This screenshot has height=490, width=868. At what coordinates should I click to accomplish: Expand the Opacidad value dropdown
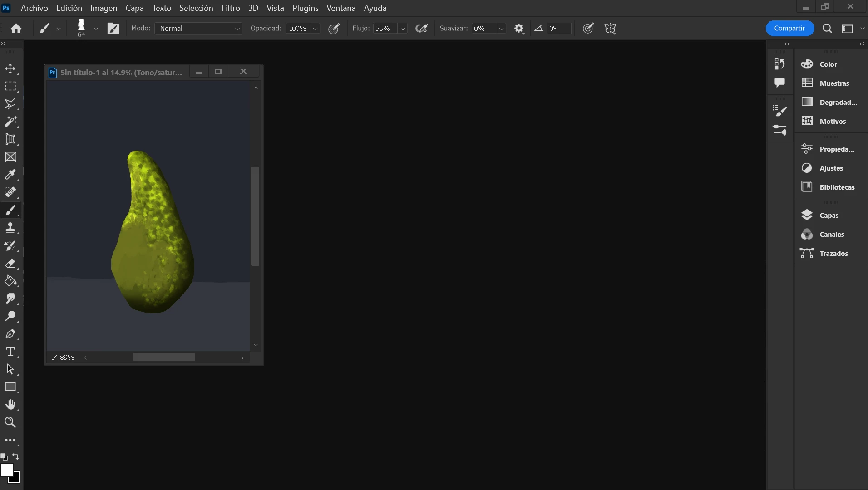(315, 29)
